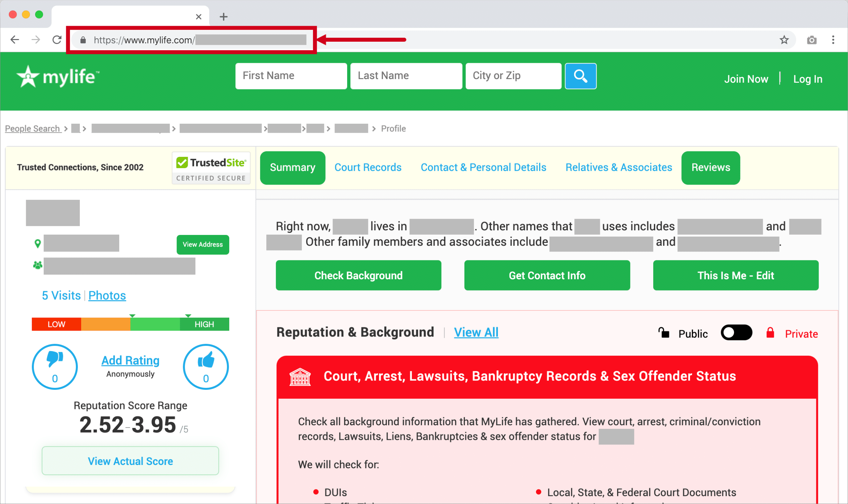Reload the page with refresh icon
This screenshot has width=848, height=504.
(x=57, y=40)
